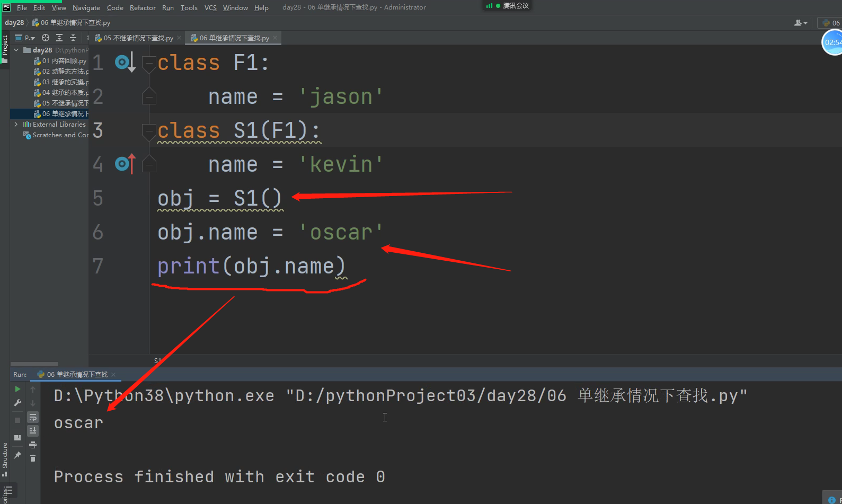
Task: Open the Refactor menu
Action: tap(143, 7)
